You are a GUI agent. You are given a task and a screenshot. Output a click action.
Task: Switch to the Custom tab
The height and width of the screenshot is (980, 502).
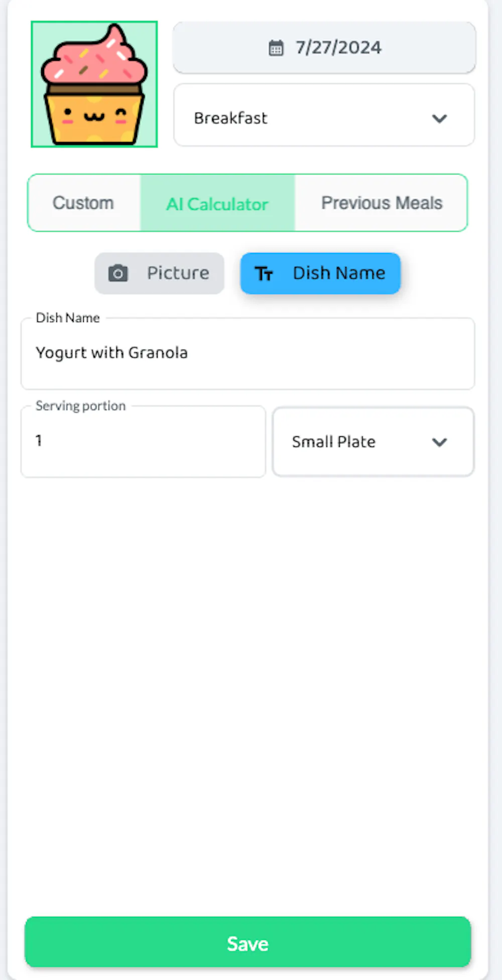(x=83, y=203)
